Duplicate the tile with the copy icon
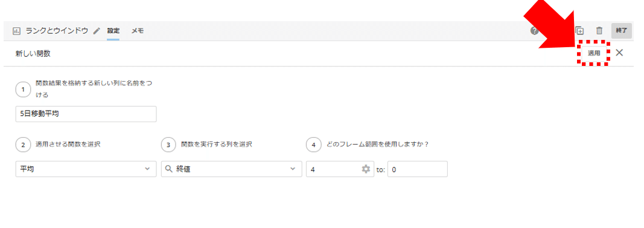The image size is (644, 228). 579,31
